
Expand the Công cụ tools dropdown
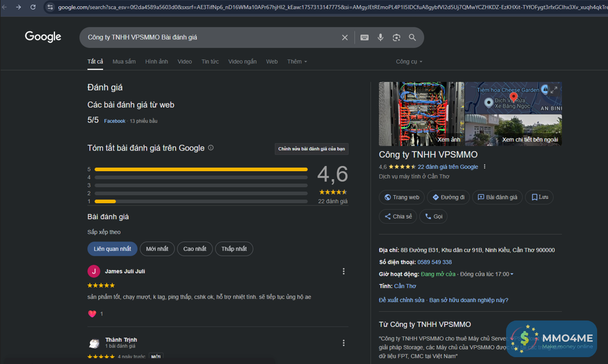pos(409,62)
